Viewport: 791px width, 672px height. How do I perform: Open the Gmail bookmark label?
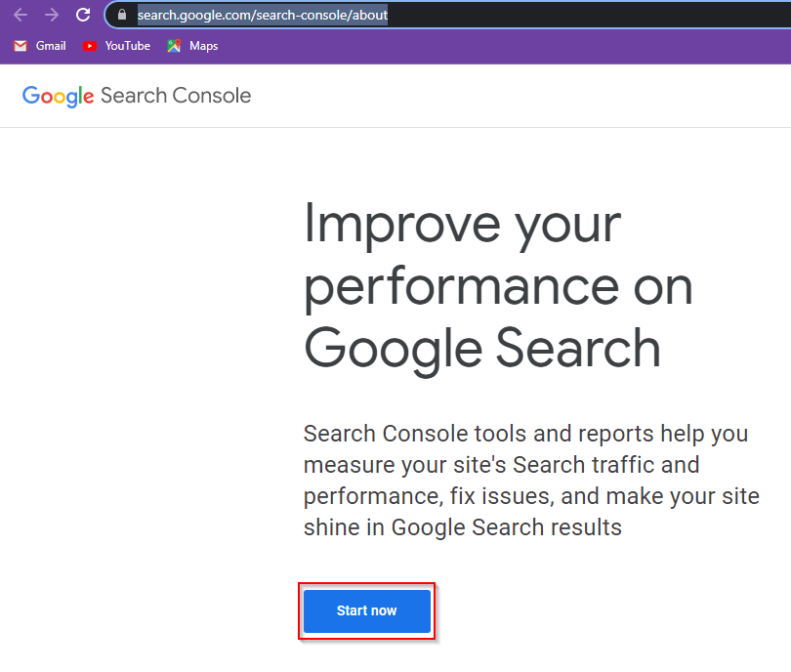[51, 46]
